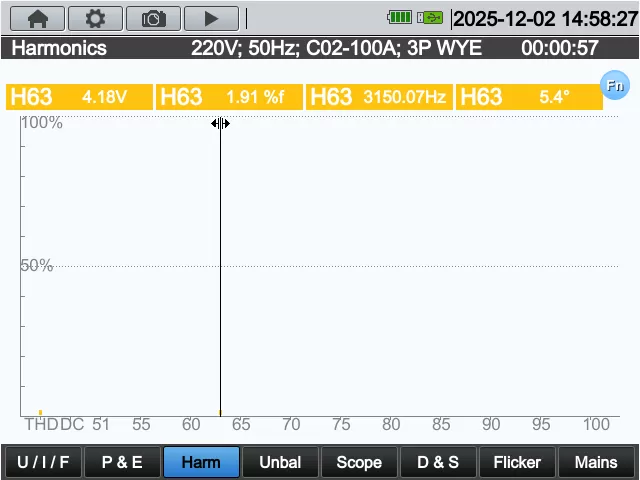Viewport: 640px width, 480px height.
Task: Click the H63 3150.07Hz frequency readout
Action: pyautogui.click(x=379, y=97)
